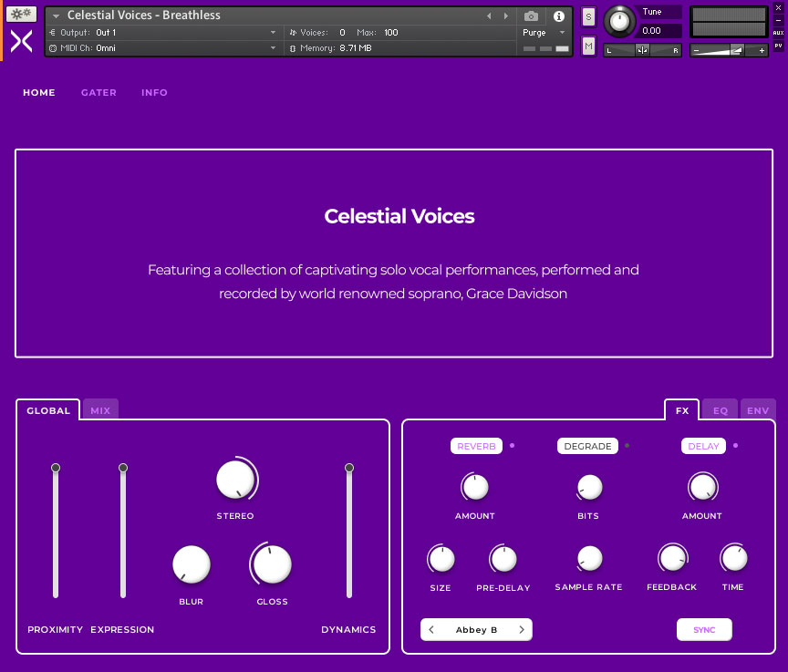This screenshot has width=788, height=672.
Task: Open the snapshot camera view
Action: click(531, 16)
